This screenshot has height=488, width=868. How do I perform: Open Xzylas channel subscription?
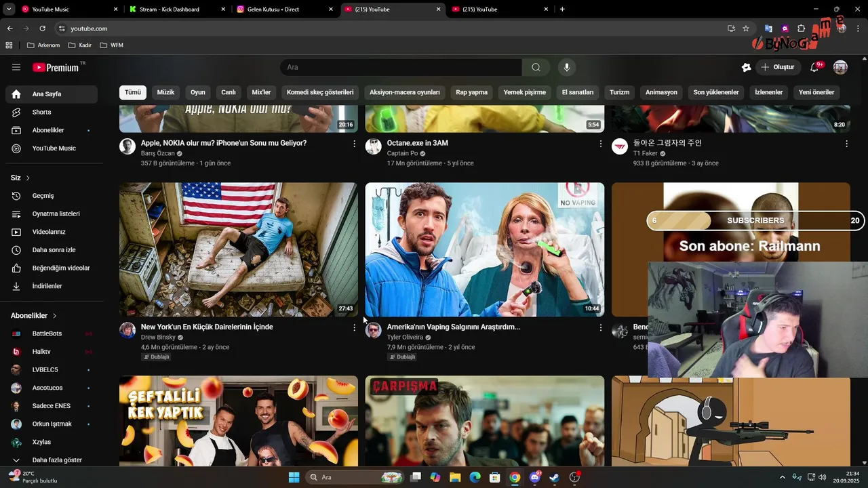[x=52, y=442]
